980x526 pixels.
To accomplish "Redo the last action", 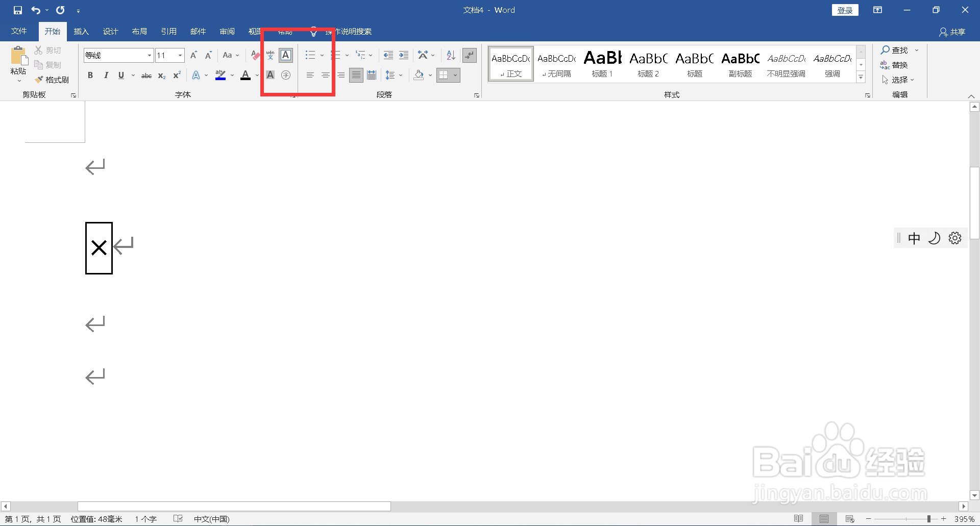I will click(60, 10).
